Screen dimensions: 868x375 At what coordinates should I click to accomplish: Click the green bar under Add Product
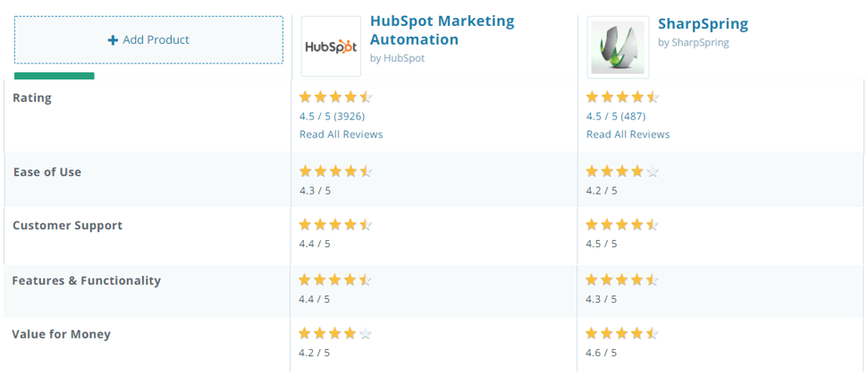pyautogui.click(x=55, y=76)
